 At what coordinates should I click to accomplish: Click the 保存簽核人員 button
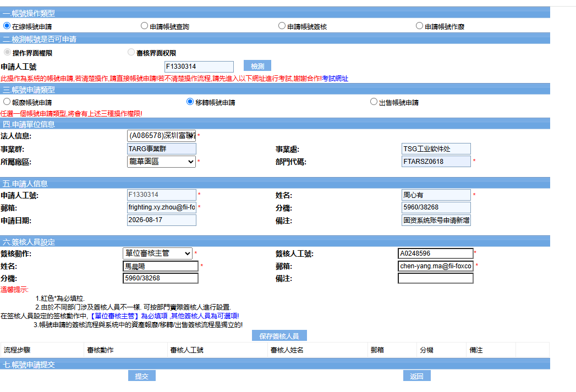tap(279, 336)
